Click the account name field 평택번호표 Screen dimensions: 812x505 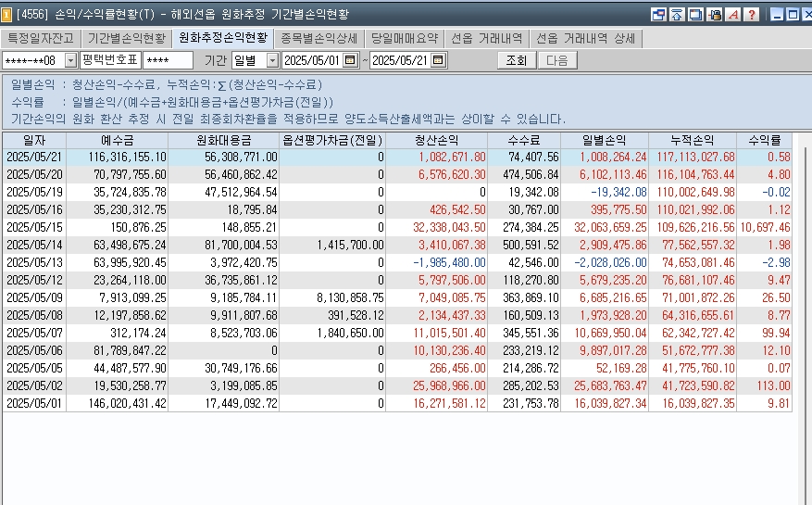tap(110, 60)
